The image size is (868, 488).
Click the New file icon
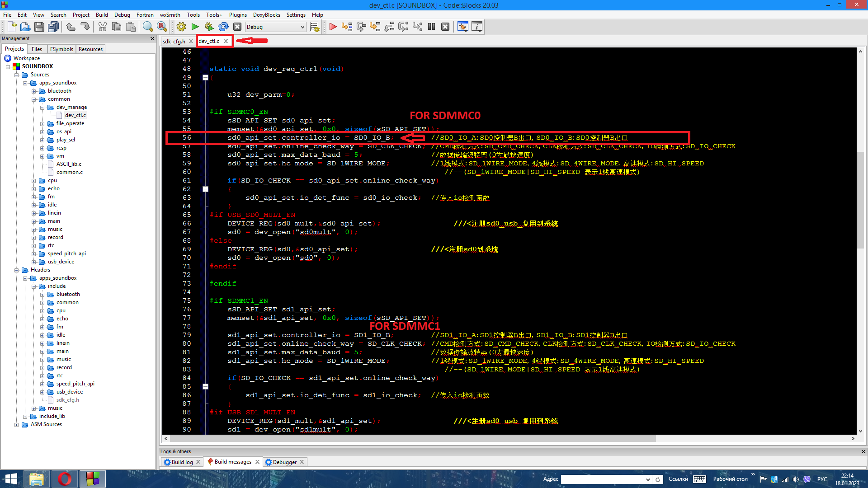(x=12, y=27)
